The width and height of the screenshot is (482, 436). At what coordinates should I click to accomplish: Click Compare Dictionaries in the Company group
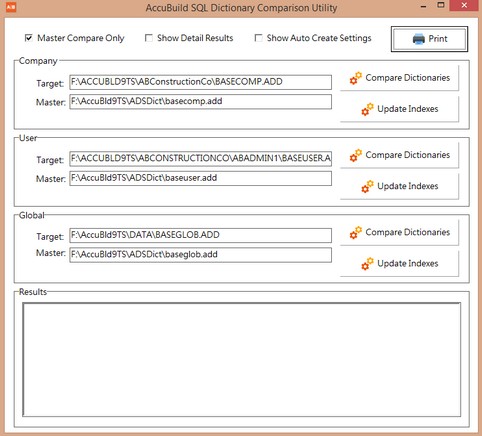tap(399, 78)
